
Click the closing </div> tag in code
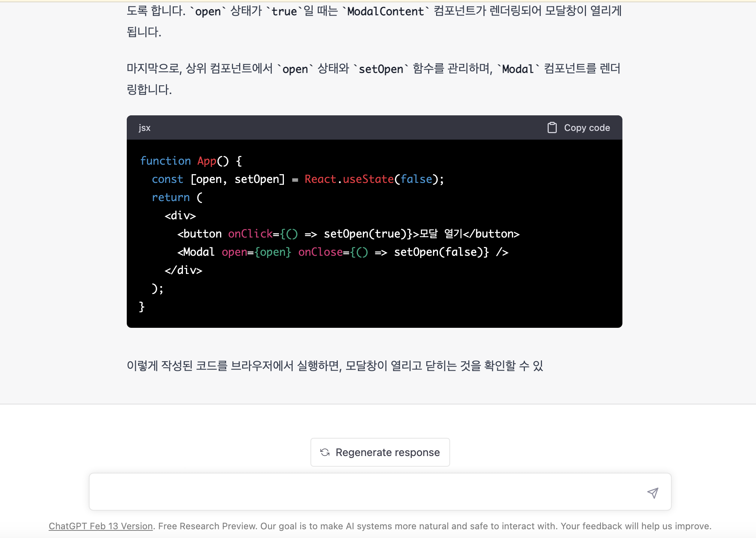(183, 270)
